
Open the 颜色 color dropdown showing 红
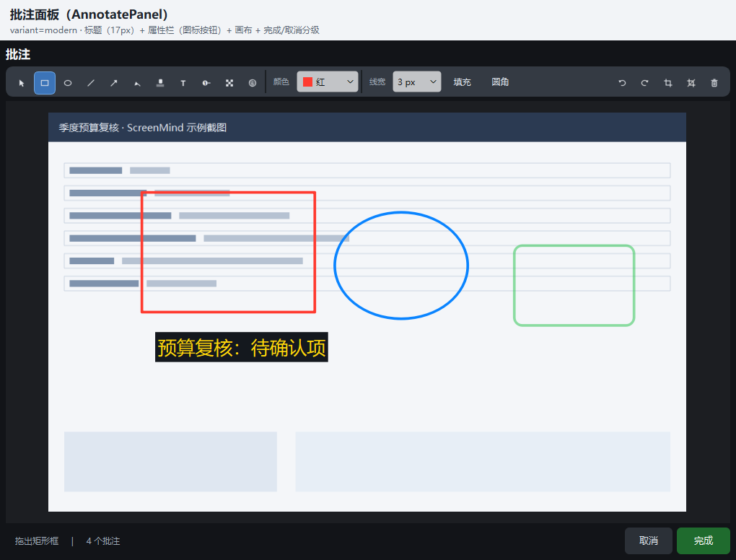pos(328,82)
